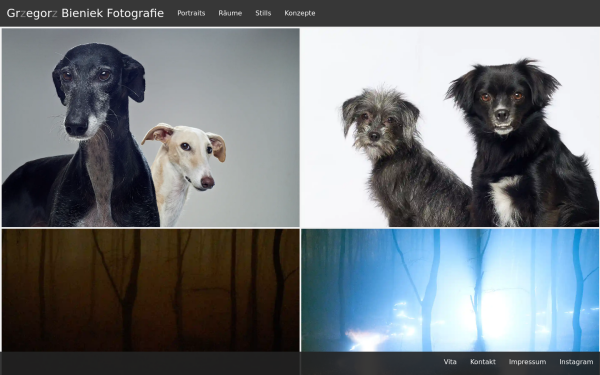The height and width of the screenshot is (375, 600).
Task: Go to the Räume section
Action: click(230, 13)
